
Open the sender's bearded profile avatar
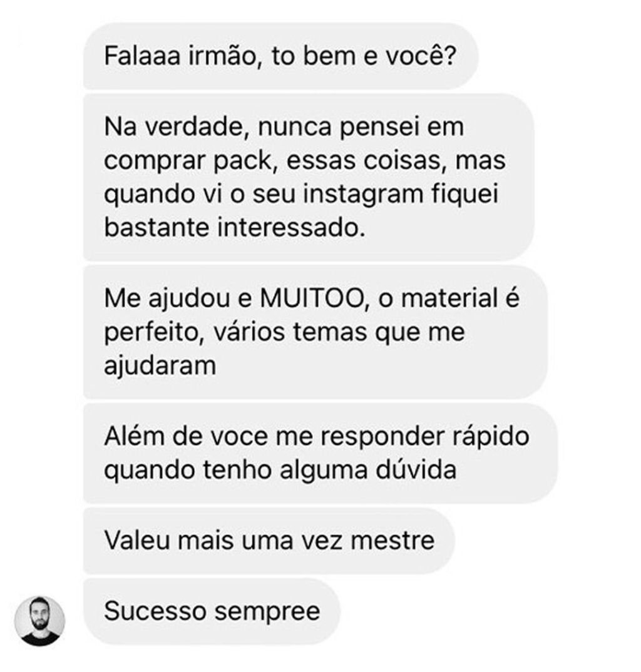coord(39,621)
